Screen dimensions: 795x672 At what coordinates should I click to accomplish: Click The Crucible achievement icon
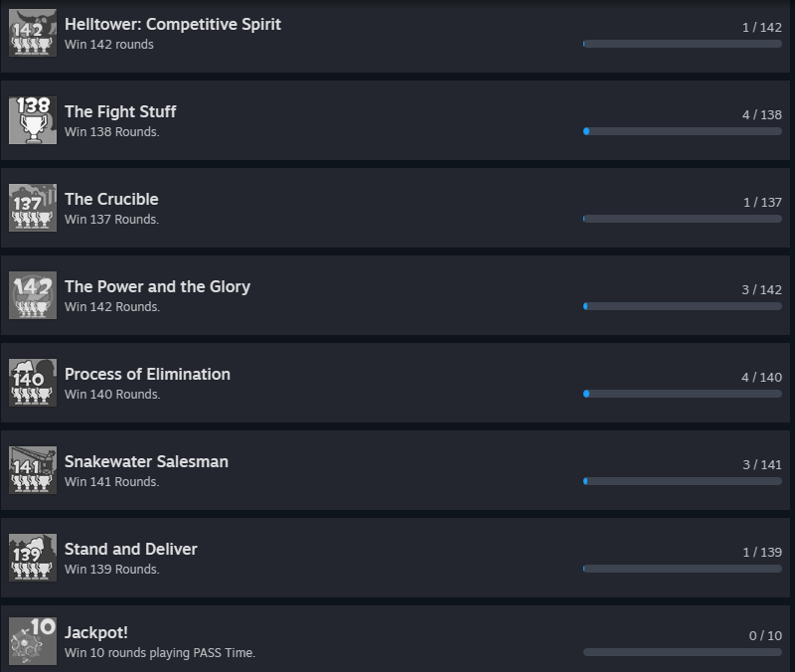[33, 208]
